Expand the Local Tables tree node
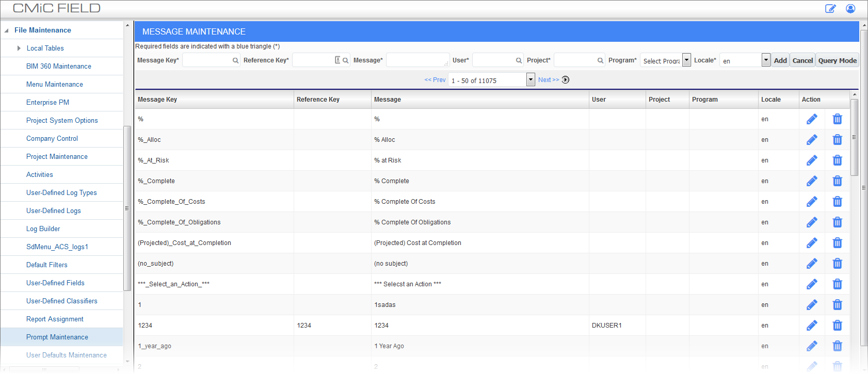Screen dimensions: 868x374 coord(19,48)
